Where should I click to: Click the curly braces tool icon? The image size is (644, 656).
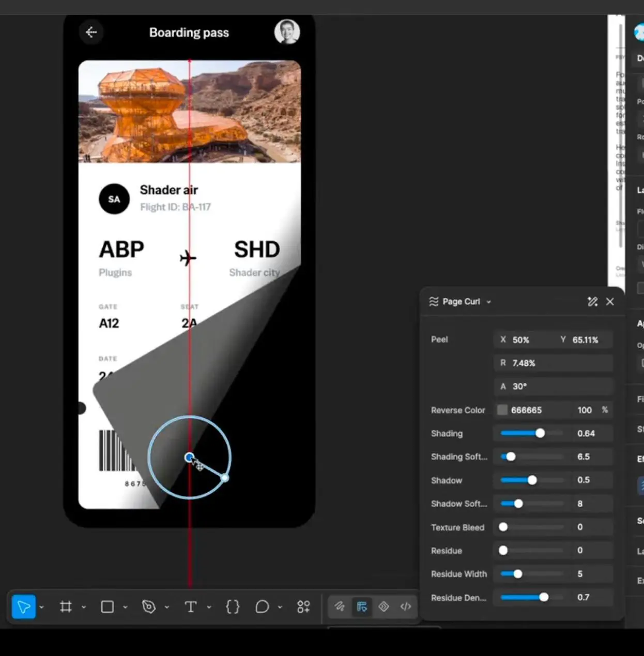[233, 606]
